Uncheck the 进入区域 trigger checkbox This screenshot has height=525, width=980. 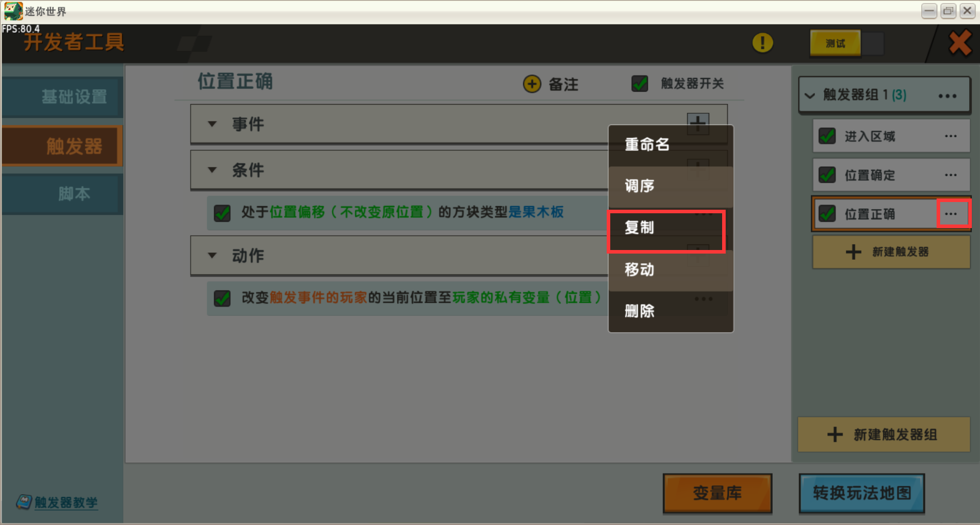click(827, 136)
